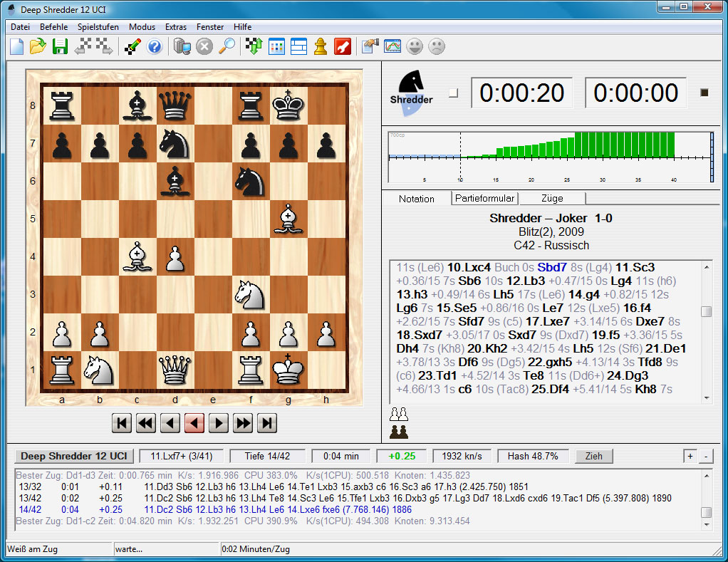The image size is (728, 562).
Task: Click the Shredder knight logo
Action: pos(411,93)
